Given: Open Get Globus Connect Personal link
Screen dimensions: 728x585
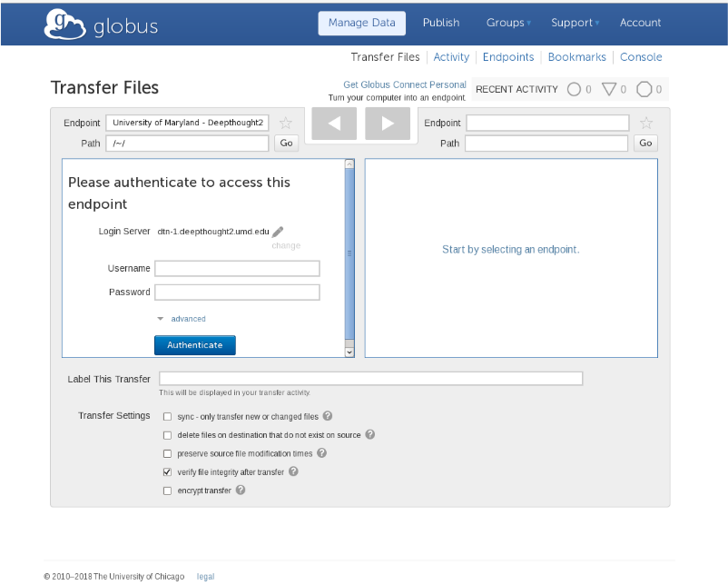Looking at the screenshot, I should (x=405, y=84).
